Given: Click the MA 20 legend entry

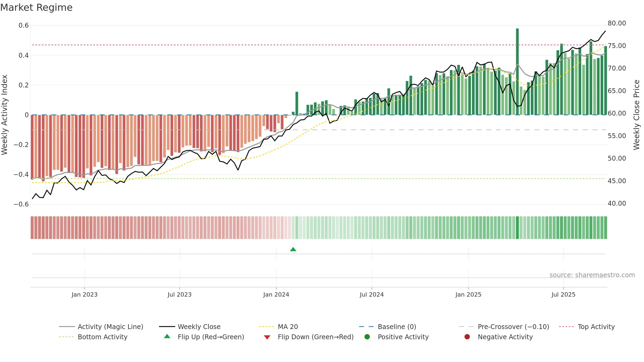Looking at the screenshot, I should [x=278, y=327].
